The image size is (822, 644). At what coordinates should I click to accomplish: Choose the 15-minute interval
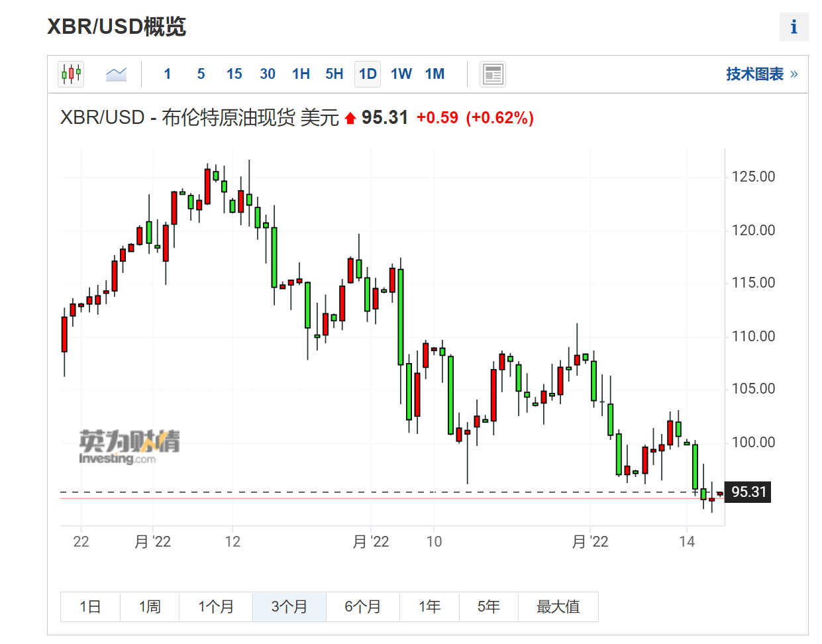pyautogui.click(x=234, y=74)
